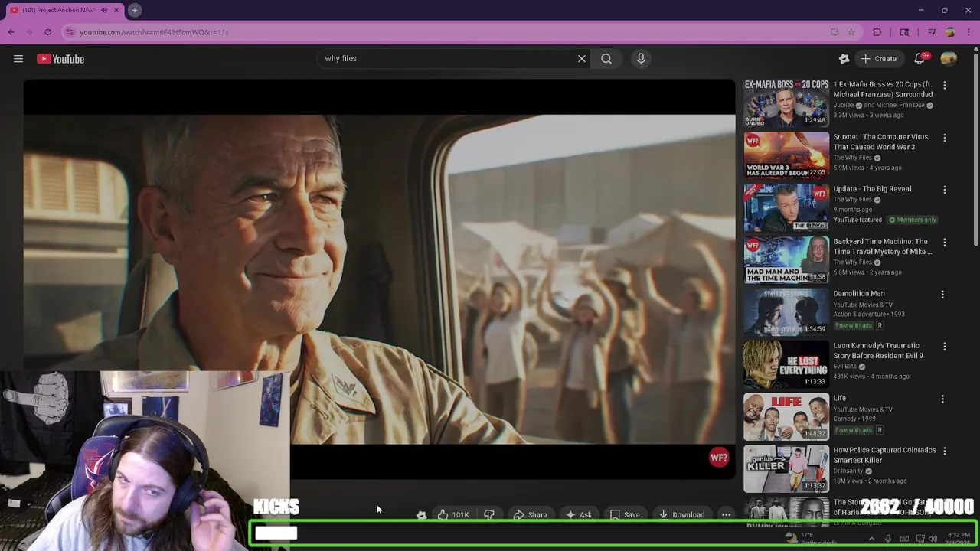Open taskbar volume speaker icon

coord(933,539)
